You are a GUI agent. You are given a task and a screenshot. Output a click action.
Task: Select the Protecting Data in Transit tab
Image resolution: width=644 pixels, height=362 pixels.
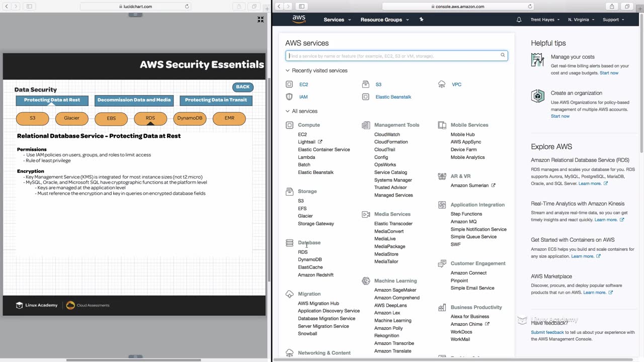point(216,100)
